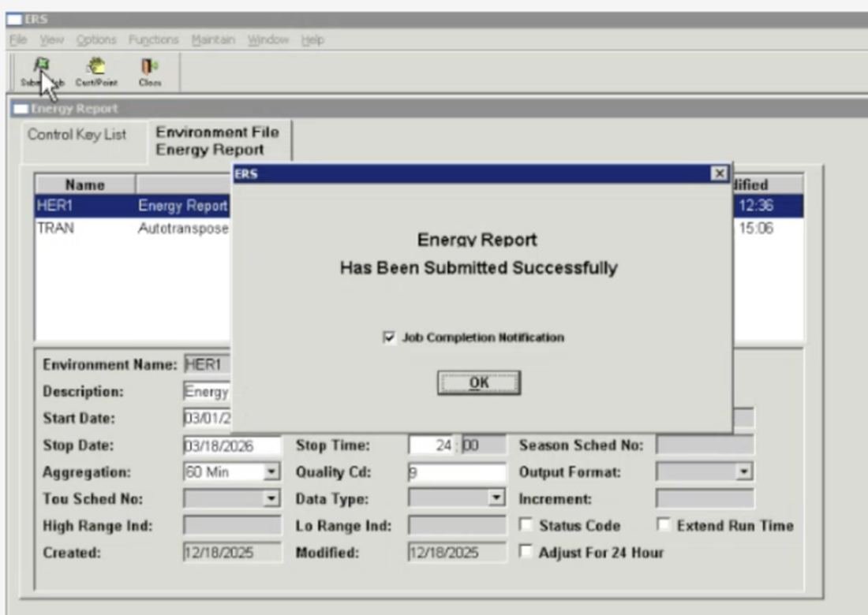Click the Created date field
Viewport: 868px width, 615px height.
(x=232, y=552)
